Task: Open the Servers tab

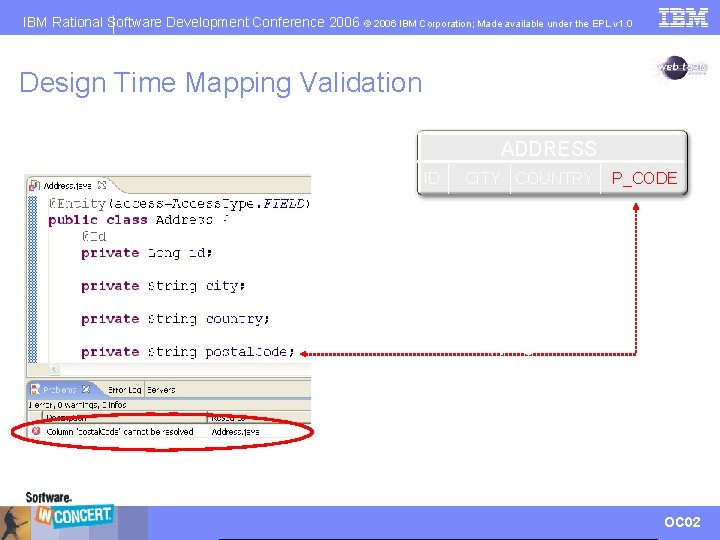Action: click(x=161, y=390)
